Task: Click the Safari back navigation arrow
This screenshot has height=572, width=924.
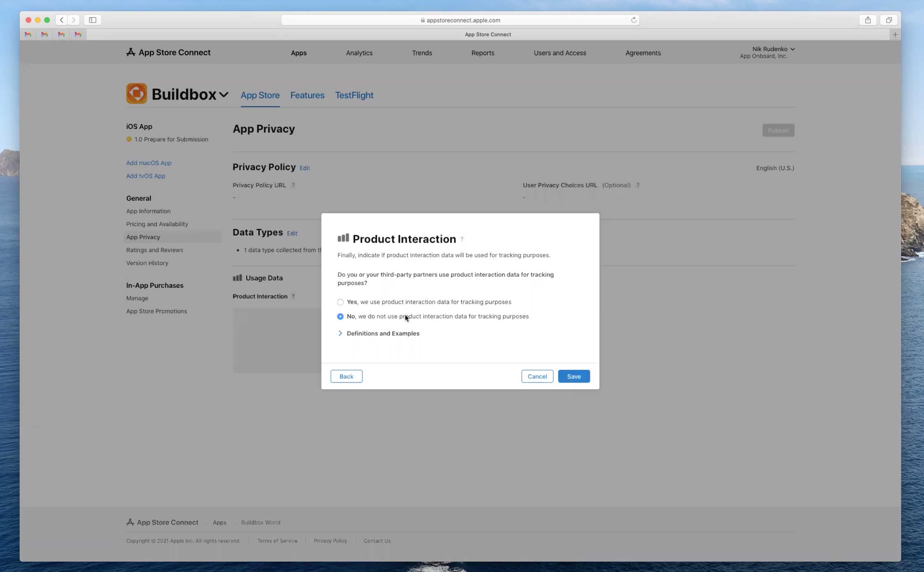Action: pos(62,20)
